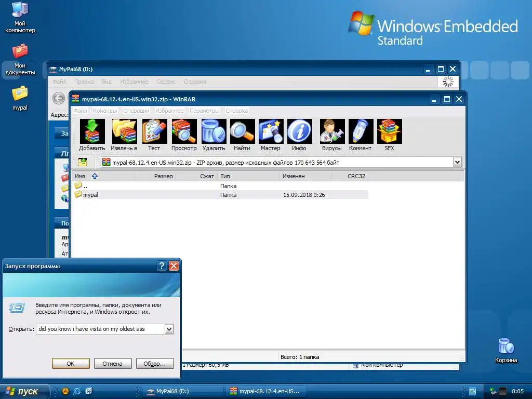Click Отмена in the Run dialog

coord(112,363)
